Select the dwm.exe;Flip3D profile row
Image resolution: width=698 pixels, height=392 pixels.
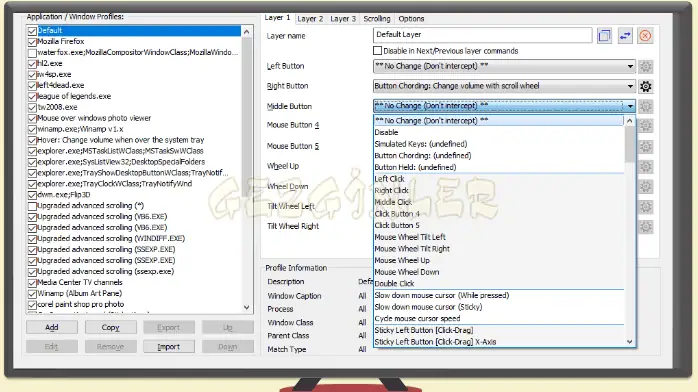point(134,194)
